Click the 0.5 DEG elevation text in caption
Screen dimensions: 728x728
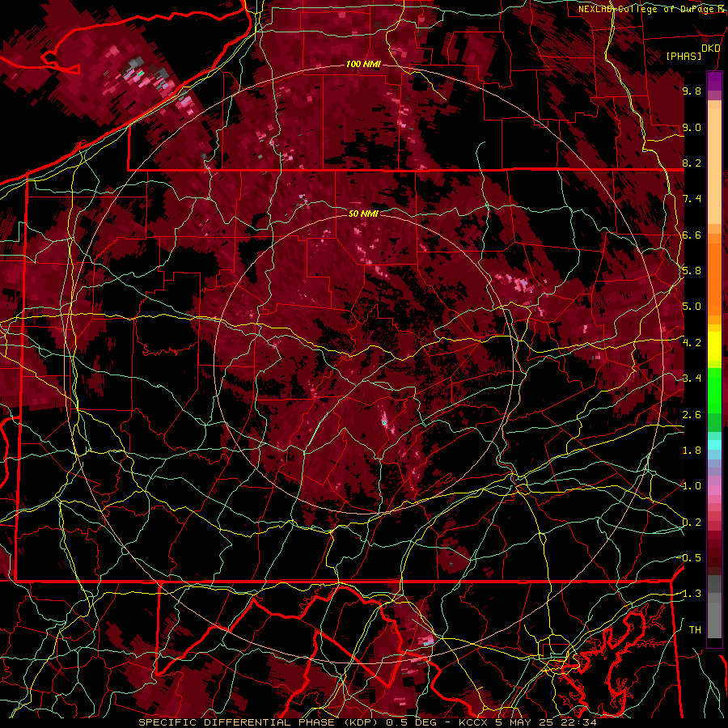click(413, 722)
